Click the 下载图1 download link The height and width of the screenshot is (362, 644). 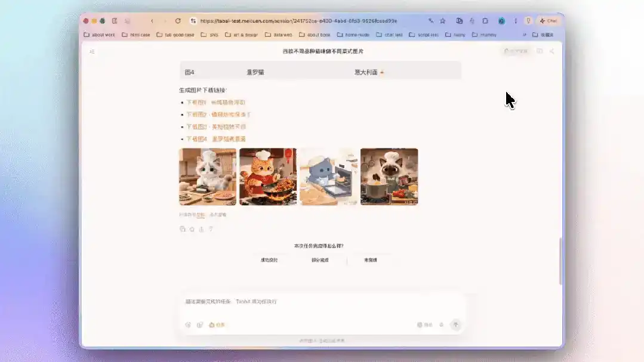(x=215, y=102)
